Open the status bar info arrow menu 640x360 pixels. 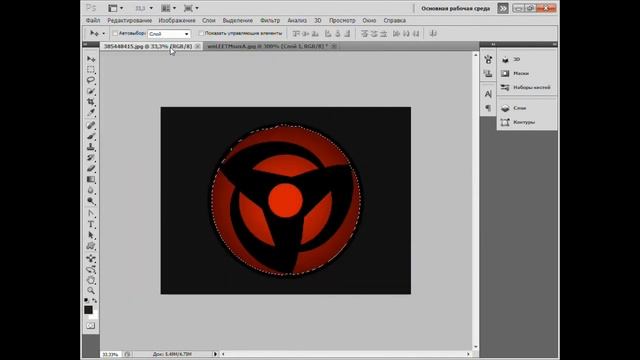215,354
